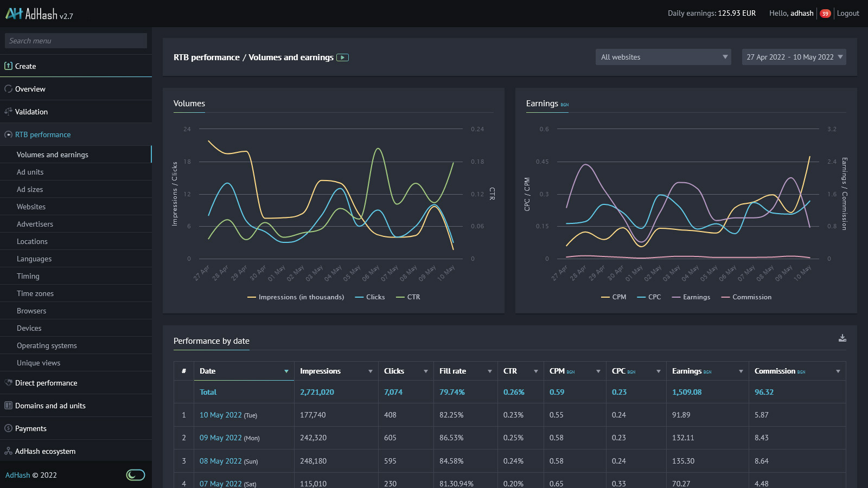The width and height of the screenshot is (868, 488).
Task: Select Locations in the sidebar
Action: 32,241
